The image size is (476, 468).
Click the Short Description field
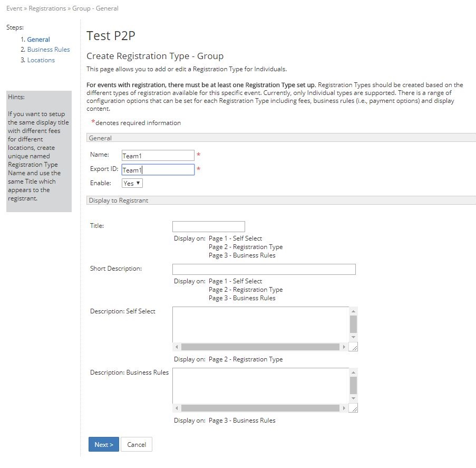pos(264,269)
